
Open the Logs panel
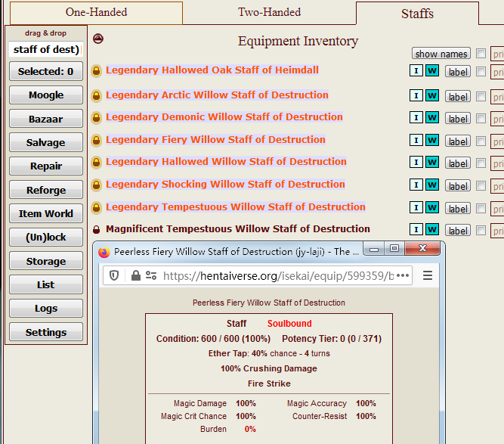click(x=46, y=308)
